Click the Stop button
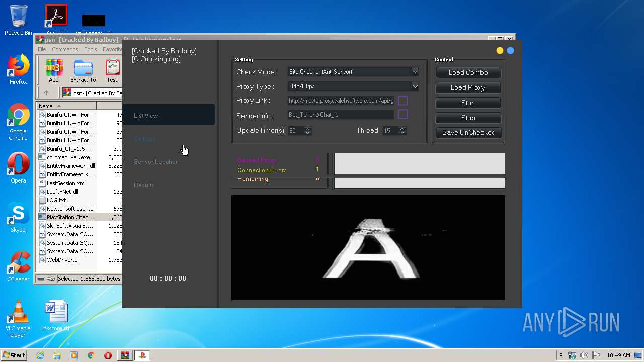The height and width of the screenshot is (362, 644). pos(468,118)
